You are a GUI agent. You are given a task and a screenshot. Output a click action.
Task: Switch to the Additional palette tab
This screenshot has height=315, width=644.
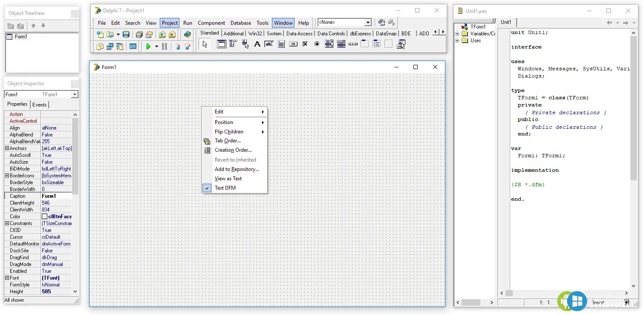coord(234,34)
